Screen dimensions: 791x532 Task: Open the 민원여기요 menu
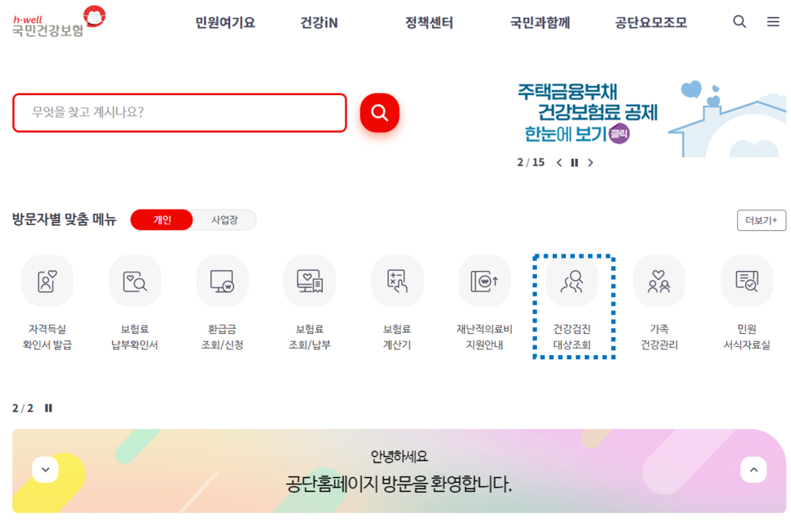coord(225,23)
